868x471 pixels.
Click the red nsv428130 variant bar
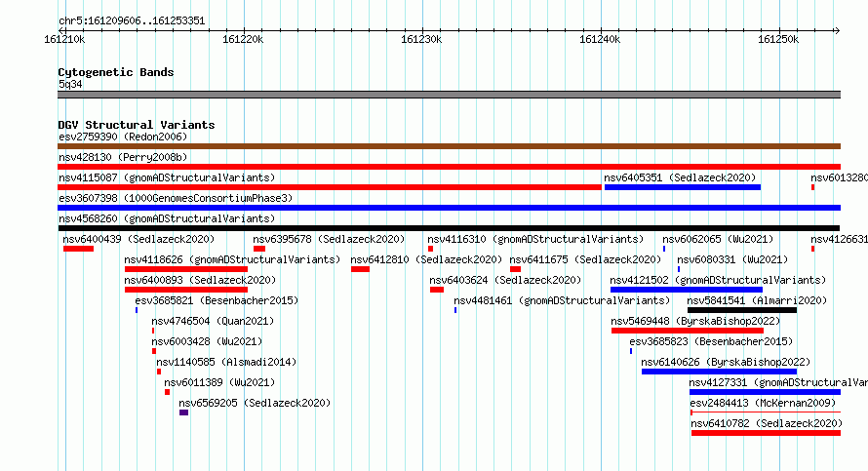tap(449, 167)
